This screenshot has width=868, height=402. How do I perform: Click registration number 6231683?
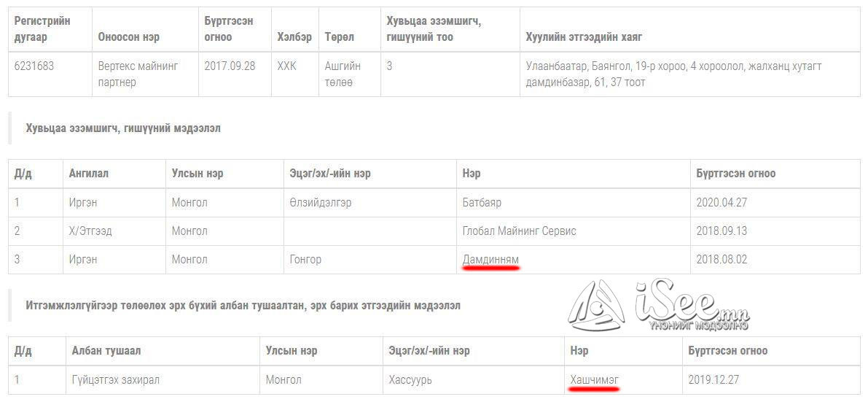pos(34,66)
